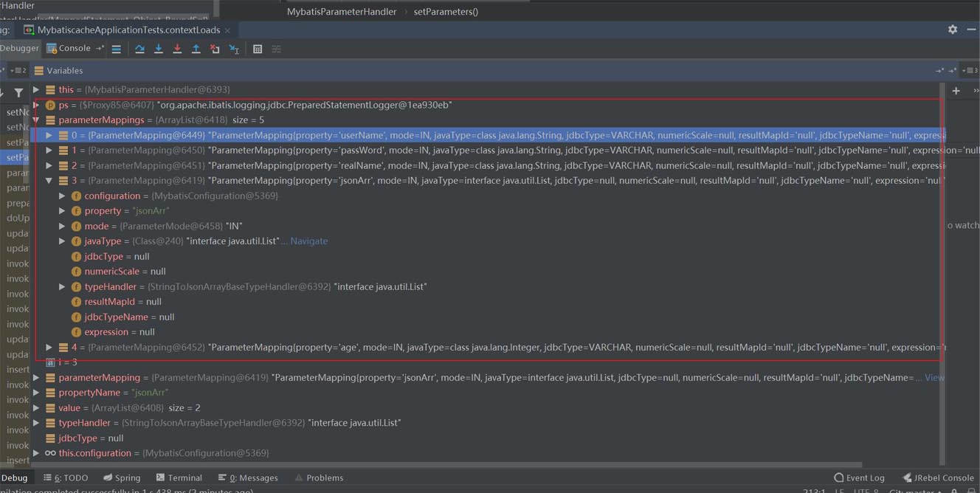The image size is (980, 493).
Task: Click the Navigate link beside javaType
Action: click(x=308, y=241)
